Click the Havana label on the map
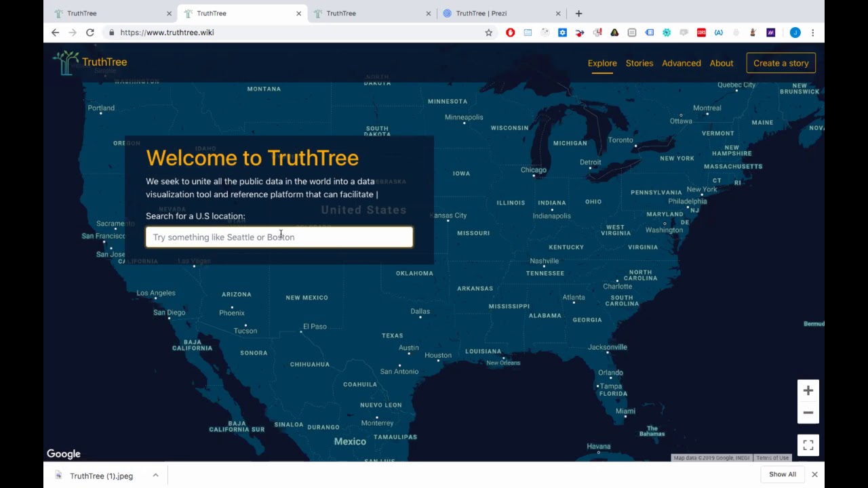The width and height of the screenshot is (868, 488). click(x=599, y=447)
